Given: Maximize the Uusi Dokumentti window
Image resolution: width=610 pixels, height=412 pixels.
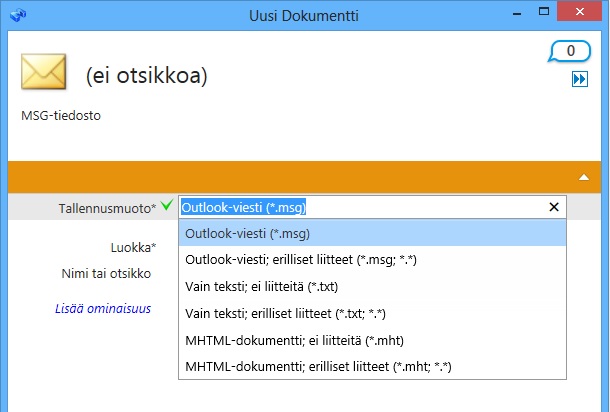Looking at the screenshot, I should 544,12.
